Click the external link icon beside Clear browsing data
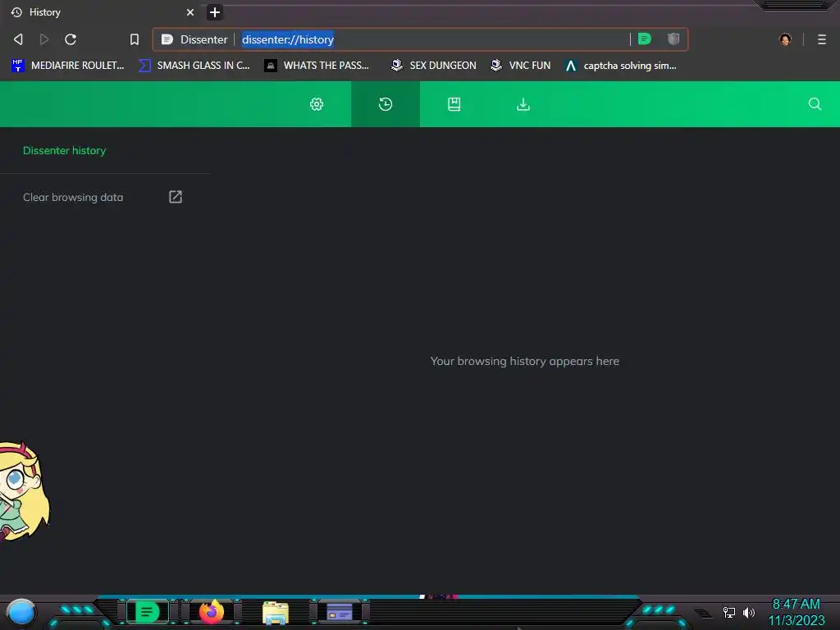 tap(176, 197)
